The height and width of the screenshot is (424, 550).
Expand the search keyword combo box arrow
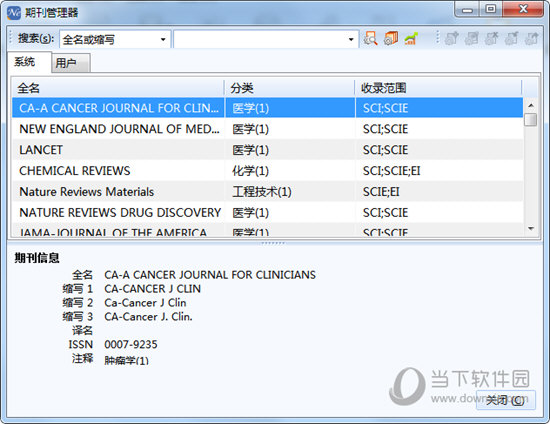[351, 39]
